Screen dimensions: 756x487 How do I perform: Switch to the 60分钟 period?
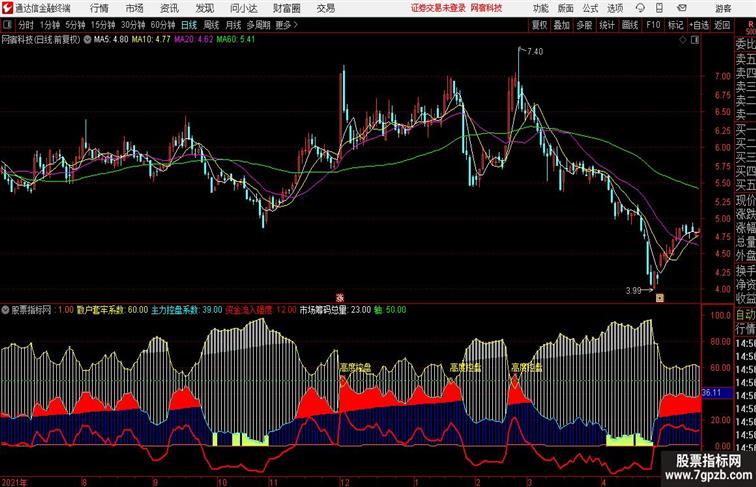point(163,25)
